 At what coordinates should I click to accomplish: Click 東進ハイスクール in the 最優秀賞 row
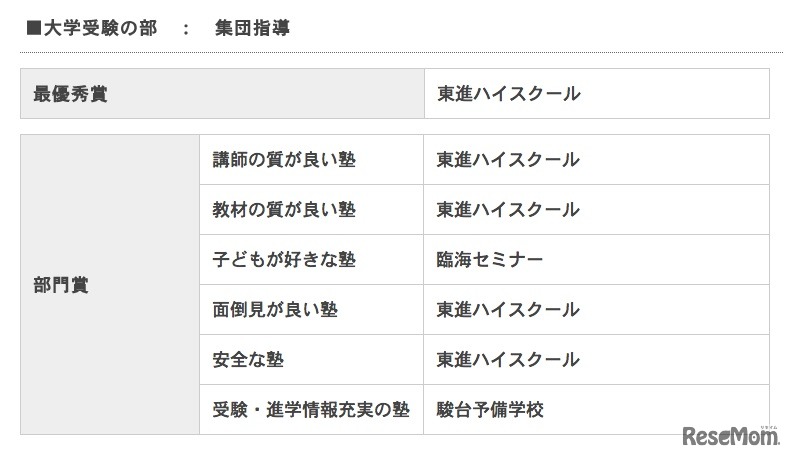pyautogui.click(x=508, y=94)
